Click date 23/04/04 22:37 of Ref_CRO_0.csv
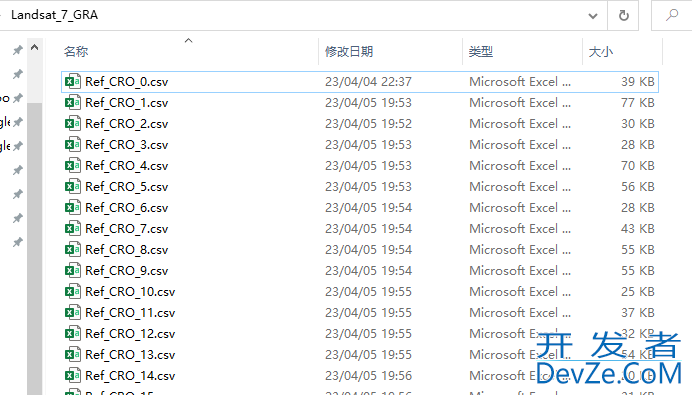 click(369, 82)
